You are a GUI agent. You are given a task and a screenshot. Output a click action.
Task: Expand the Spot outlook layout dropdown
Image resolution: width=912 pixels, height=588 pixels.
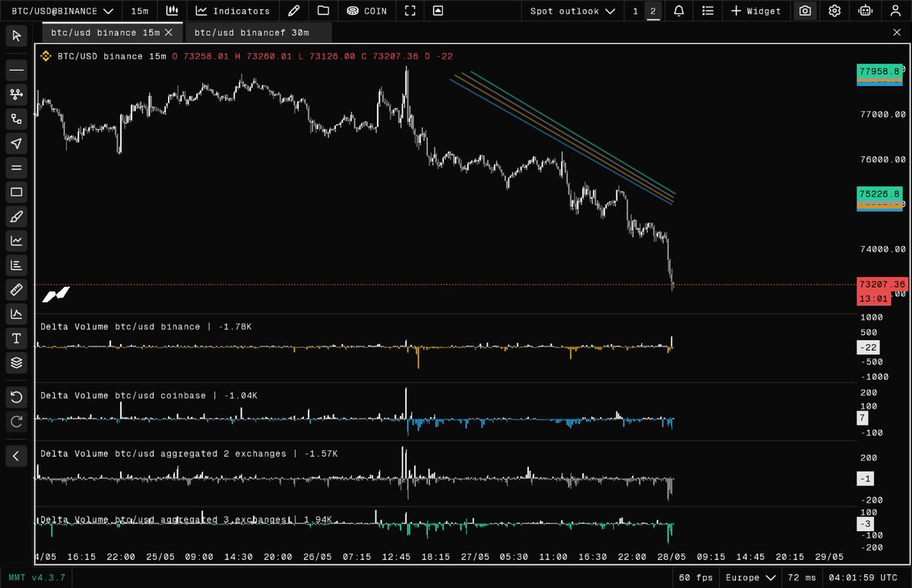pos(572,11)
